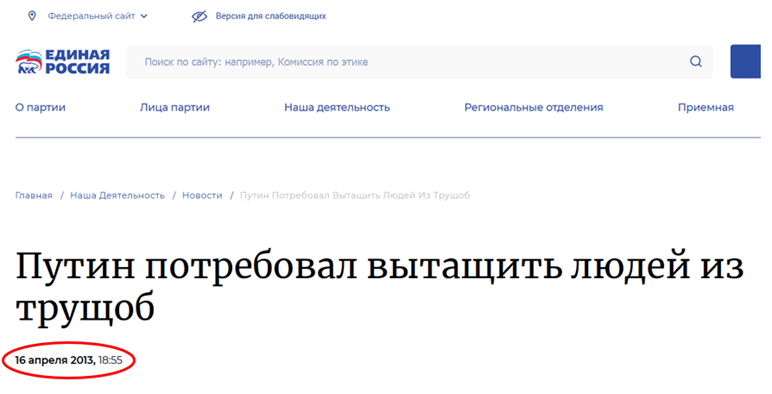Click the headline Путин потребовал вытащить людей
Viewport: 772px width, 394px height.
[x=380, y=287]
